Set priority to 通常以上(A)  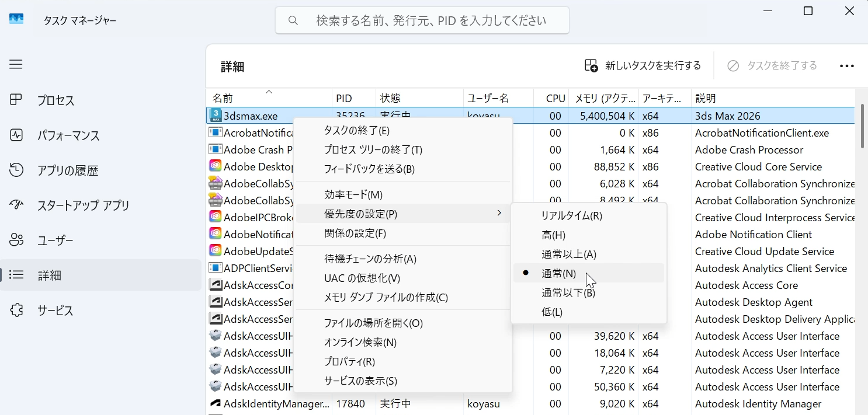[x=589, y=254]
